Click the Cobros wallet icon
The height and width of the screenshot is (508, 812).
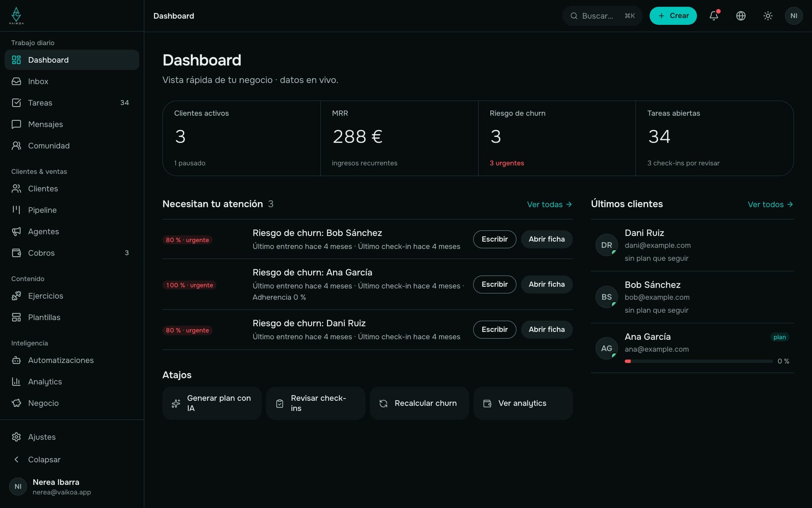tap(16, 253)
